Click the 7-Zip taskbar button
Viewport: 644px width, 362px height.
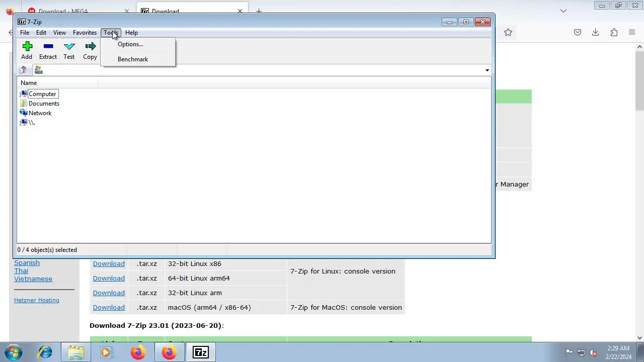click(x=200, y=352)
